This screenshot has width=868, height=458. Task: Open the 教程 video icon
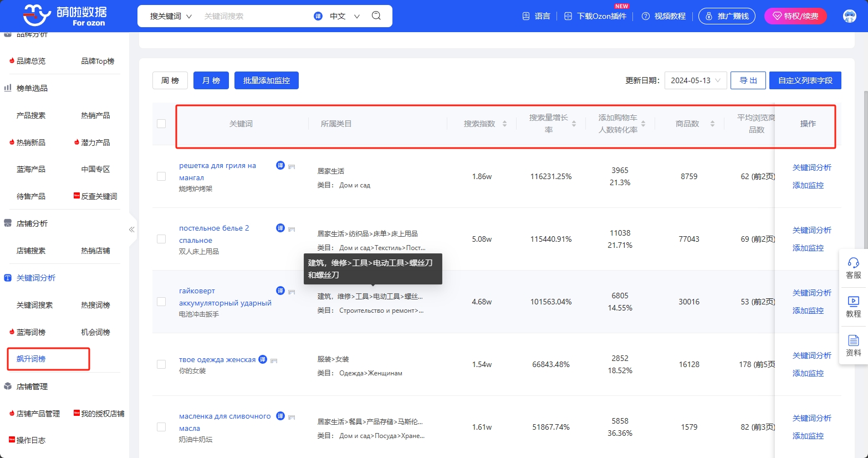click(x=854, y=301)
